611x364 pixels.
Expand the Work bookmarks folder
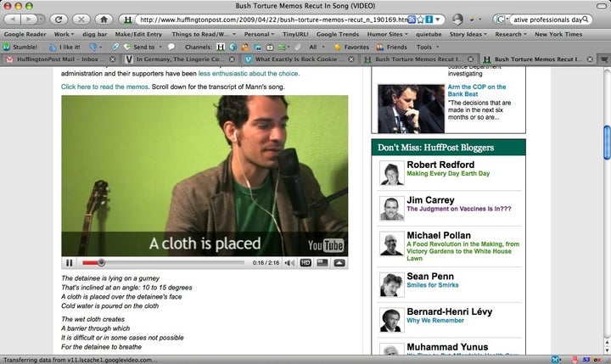pos(64,34)
